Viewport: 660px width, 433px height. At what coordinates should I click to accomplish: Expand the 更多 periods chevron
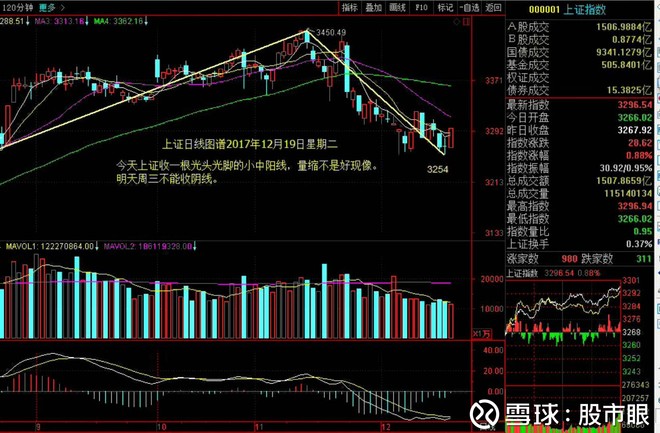pos(63,8)
